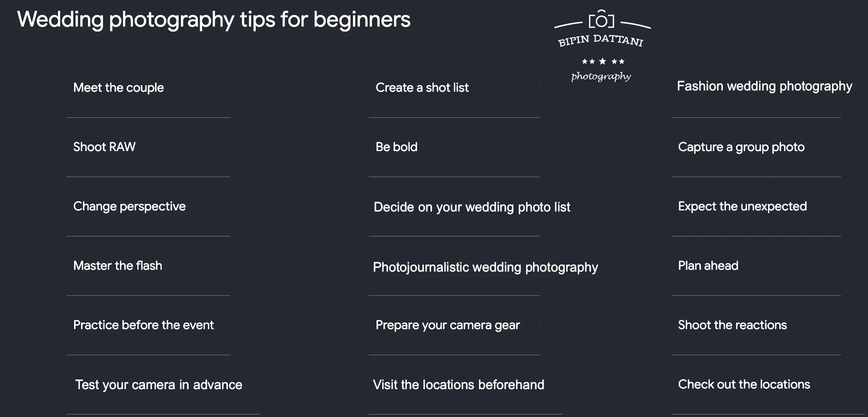Click the 'Be bold' tip
Viewport: 868px width, 417px height.
click(x=396, y=147)
